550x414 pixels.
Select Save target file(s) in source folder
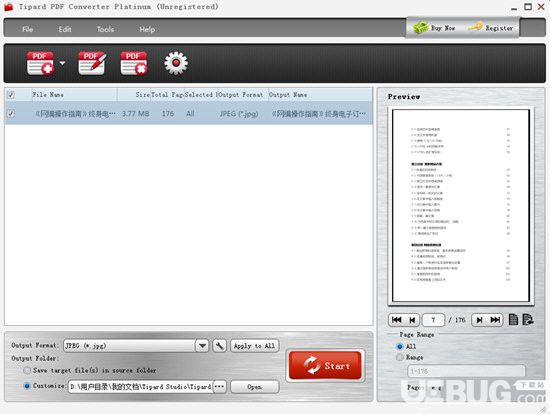(27, 370)
